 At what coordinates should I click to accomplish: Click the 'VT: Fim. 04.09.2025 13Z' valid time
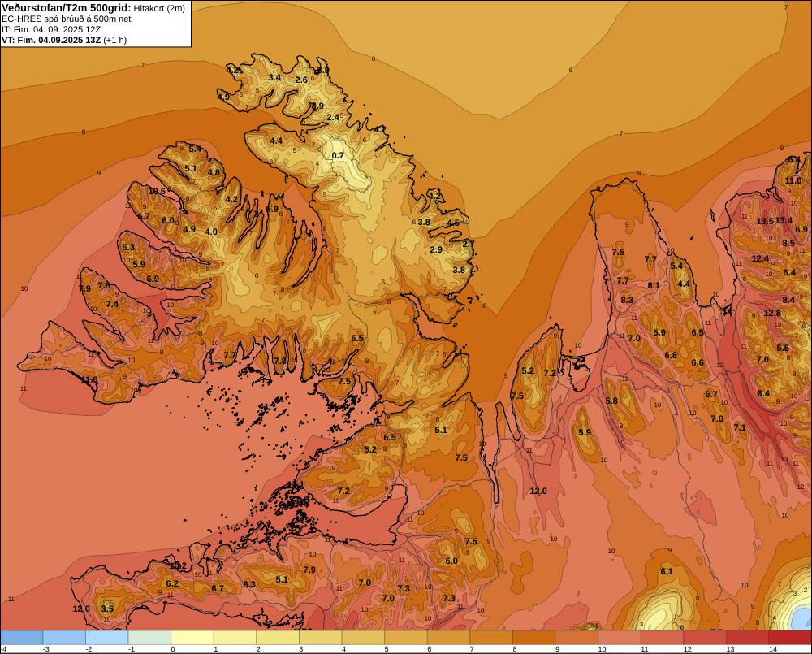51,40
